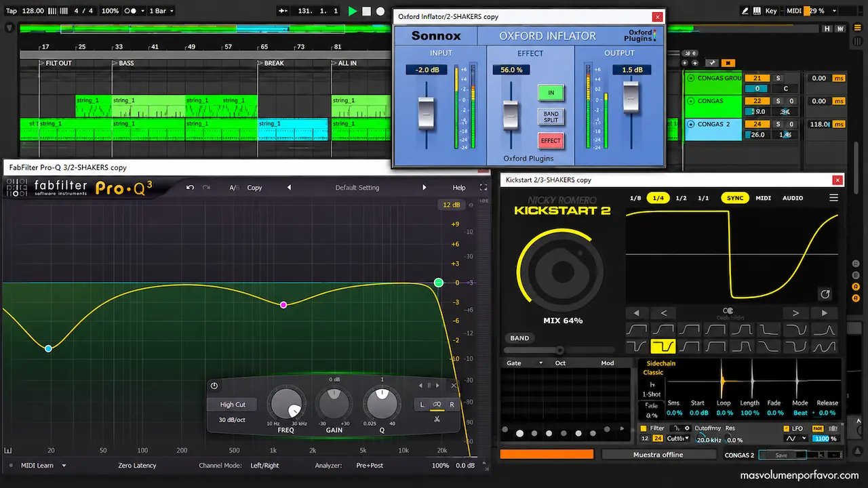Click the Copy button in Pro-Q 3
The width and height of the screenshot is (868, 488).
[x=254, y=188]
